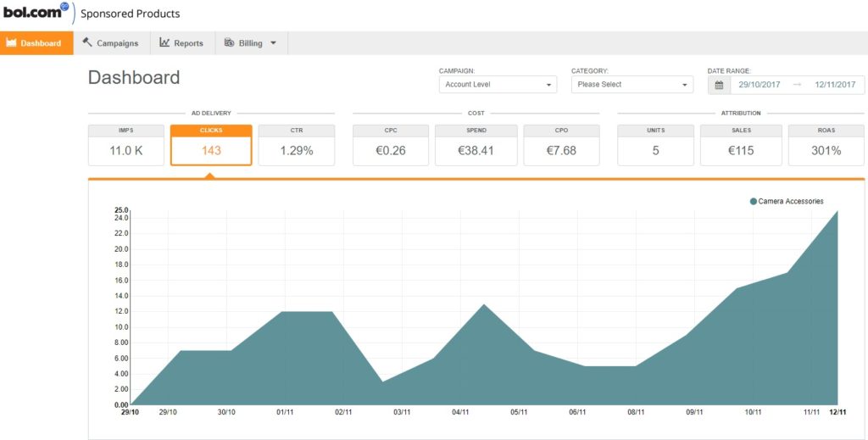Click the start date 29/10/2017 field
The image size is (868, 440).
pyautogui.click(x=758, y=85)
